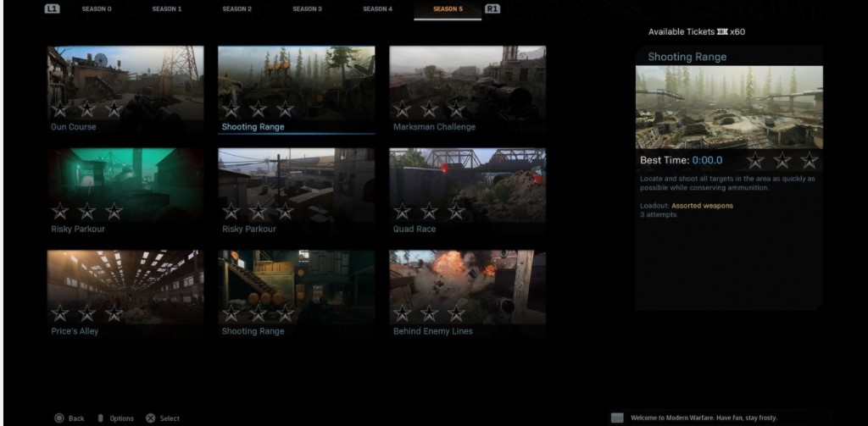Click the 3 attempts text

[x=658, y=214]
